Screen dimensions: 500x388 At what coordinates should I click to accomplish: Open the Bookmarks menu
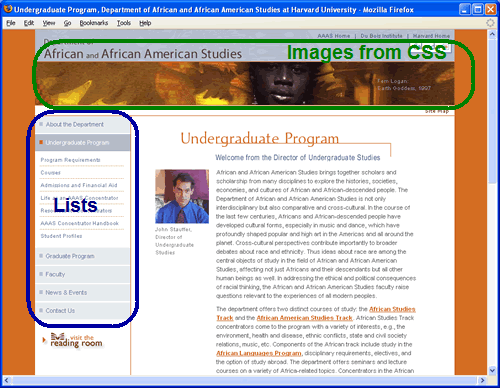[94, 23]
